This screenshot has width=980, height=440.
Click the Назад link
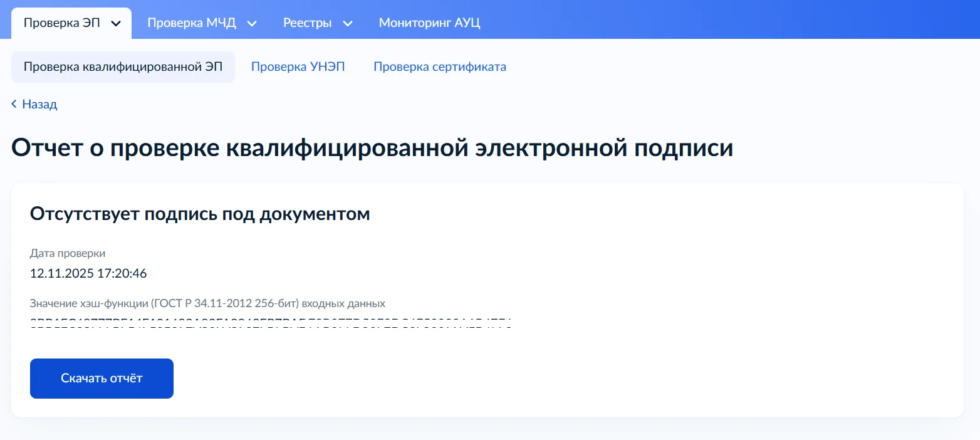(x=39, y=104)
